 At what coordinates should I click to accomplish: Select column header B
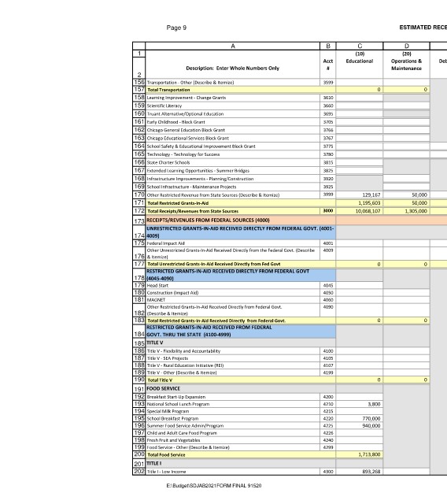[x=328, y=46]
